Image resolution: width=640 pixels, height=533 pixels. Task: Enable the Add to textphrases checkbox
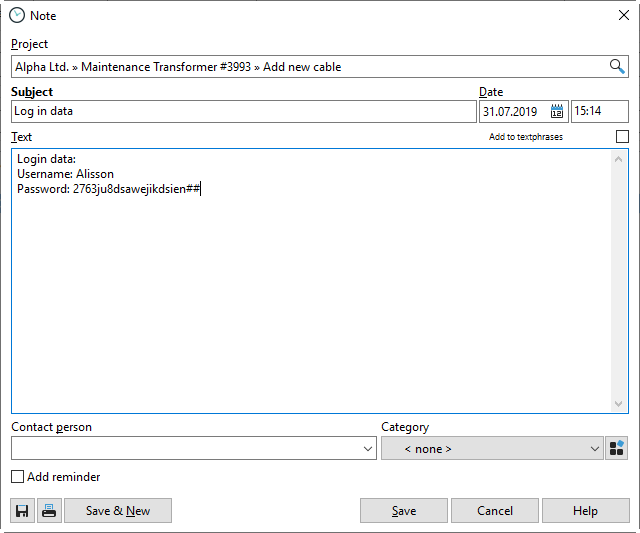pyautogui.click(x=622, y=136)
